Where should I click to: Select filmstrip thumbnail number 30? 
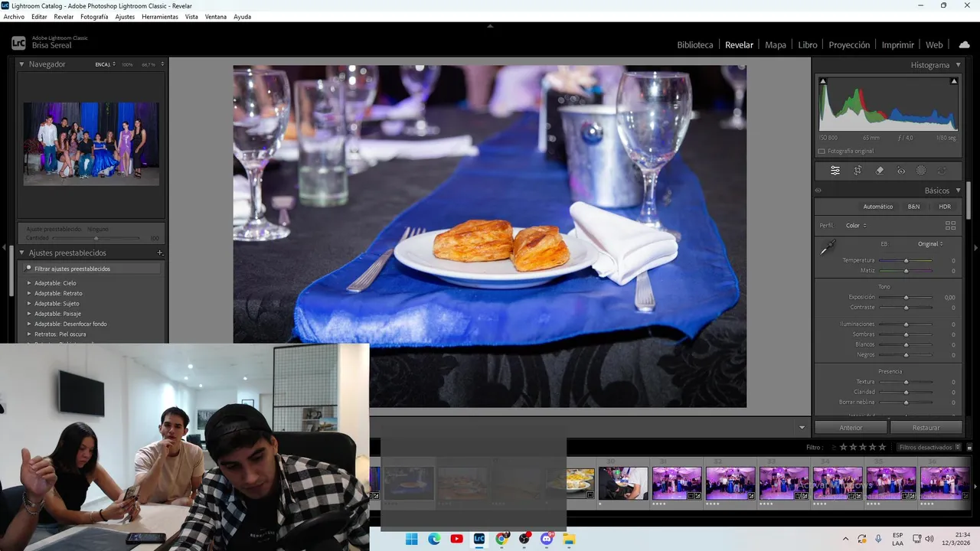tap(622, 484)
